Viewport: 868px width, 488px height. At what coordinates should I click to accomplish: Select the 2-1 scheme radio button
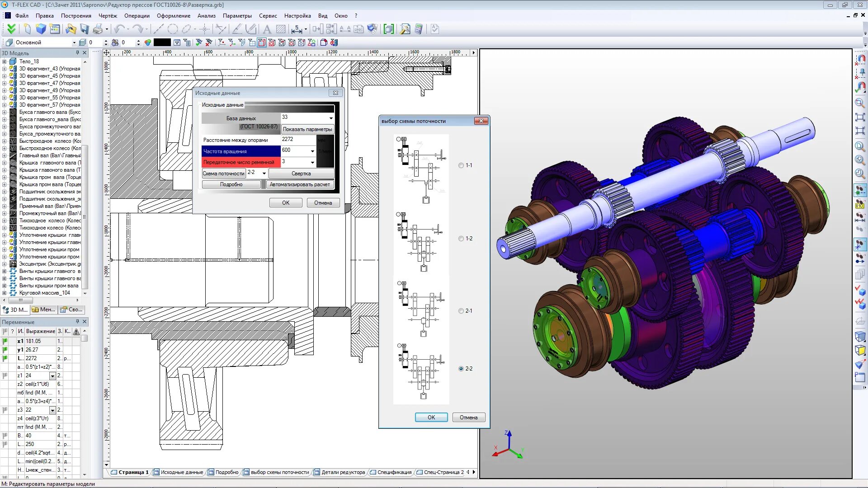461,311
